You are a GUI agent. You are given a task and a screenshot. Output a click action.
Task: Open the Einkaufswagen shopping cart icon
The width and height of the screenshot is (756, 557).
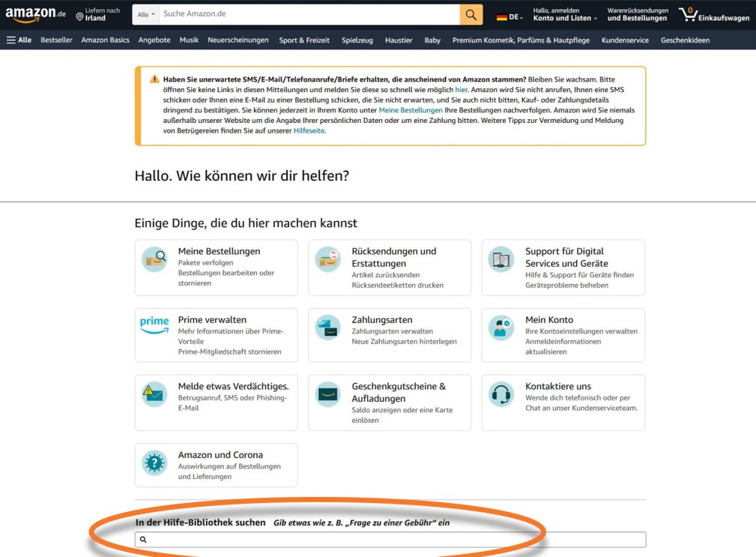click(689, 13)
